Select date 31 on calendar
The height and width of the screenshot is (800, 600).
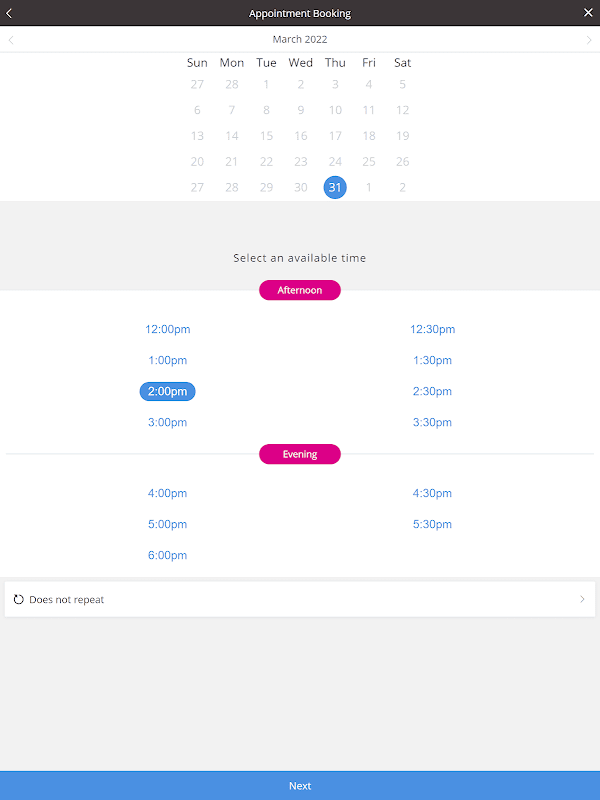tap(335, 187)
